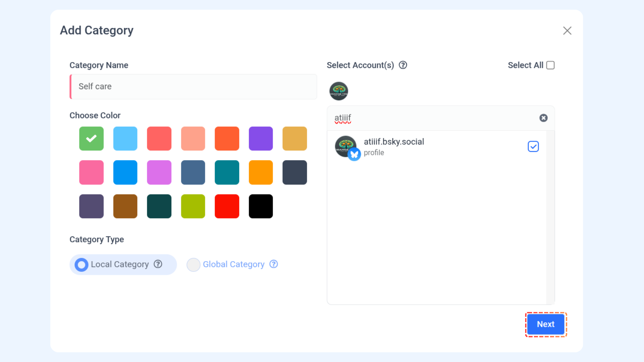644x362 pixels.
Task: Pick the lime green color swatch
Action: pyautogui.click(x=193, y=206)
